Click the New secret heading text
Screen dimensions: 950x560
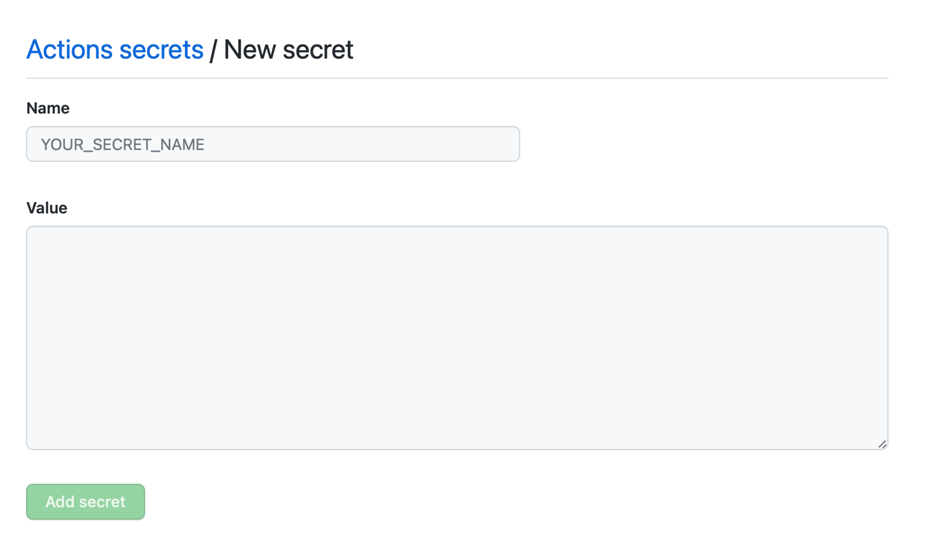pos(288,49)
